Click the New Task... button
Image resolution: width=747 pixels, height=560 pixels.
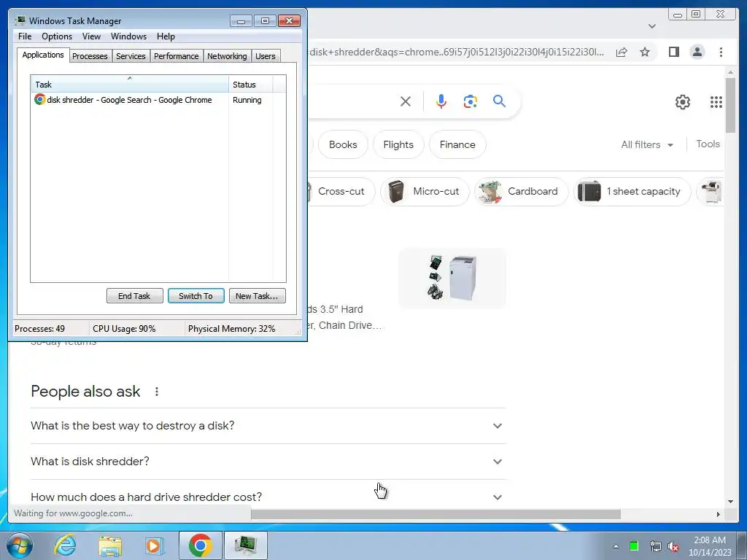click(257, 296)
